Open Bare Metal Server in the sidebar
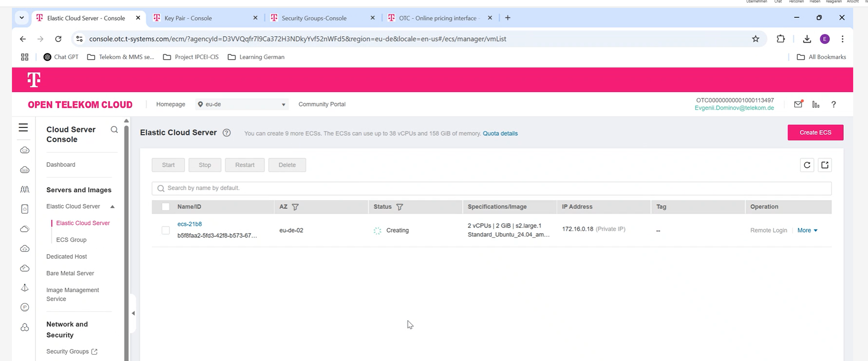The image size is (868, 361). [70, 273]
